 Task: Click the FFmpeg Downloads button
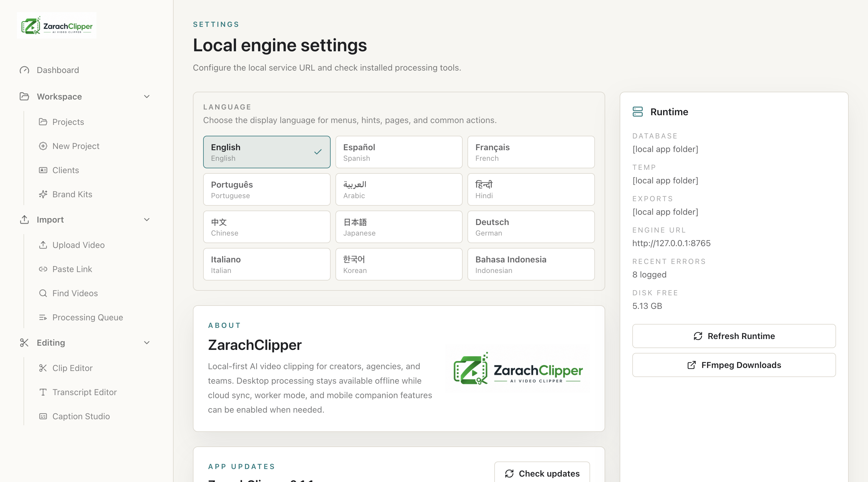[734, 365]
